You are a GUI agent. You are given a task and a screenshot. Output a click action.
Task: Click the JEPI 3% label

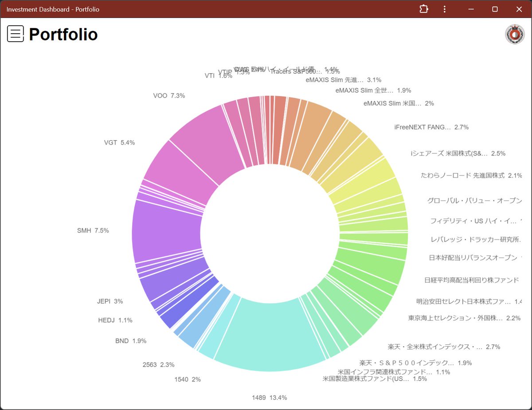[x=110, y=301]
